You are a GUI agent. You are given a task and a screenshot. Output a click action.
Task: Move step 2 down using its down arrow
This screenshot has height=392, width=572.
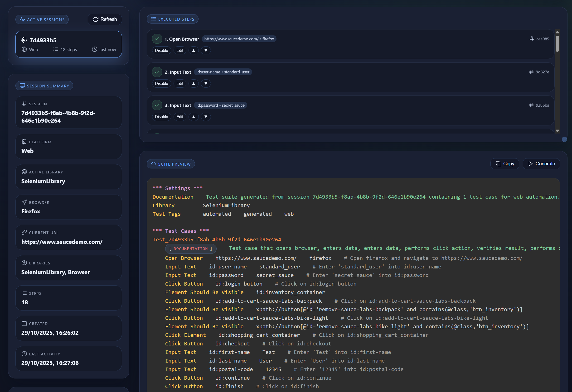pos(206,83)
